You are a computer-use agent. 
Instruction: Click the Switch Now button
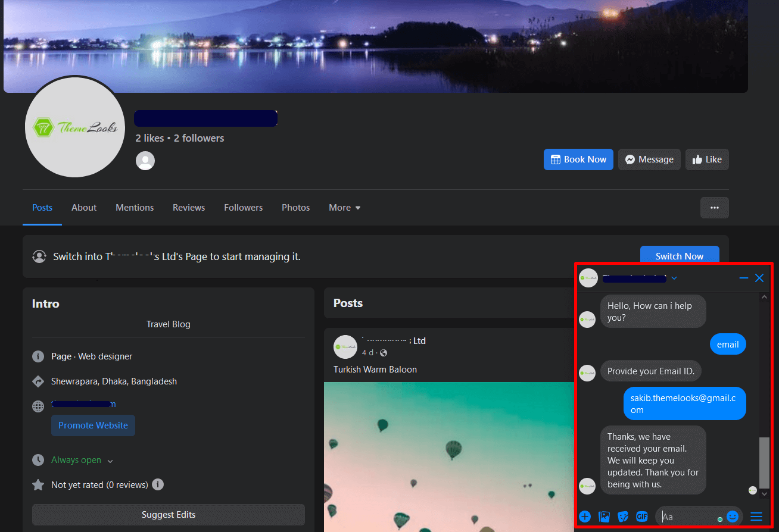coord(679,256)
